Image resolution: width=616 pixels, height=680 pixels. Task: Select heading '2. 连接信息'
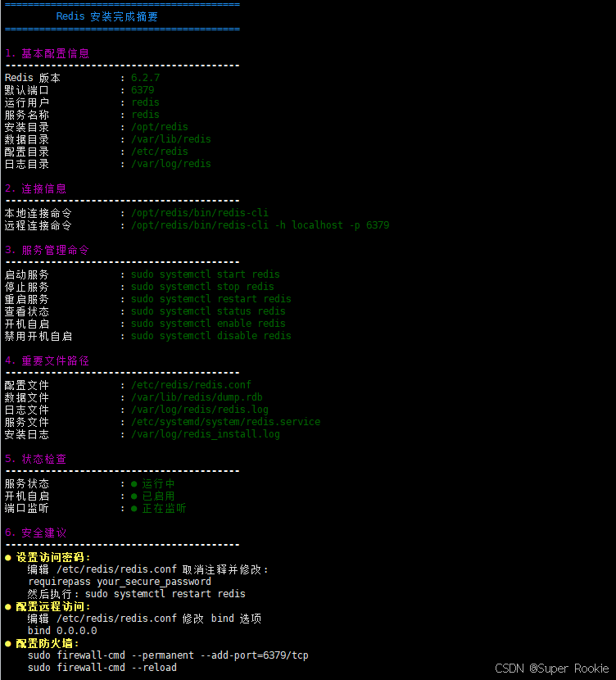[35, 188]
